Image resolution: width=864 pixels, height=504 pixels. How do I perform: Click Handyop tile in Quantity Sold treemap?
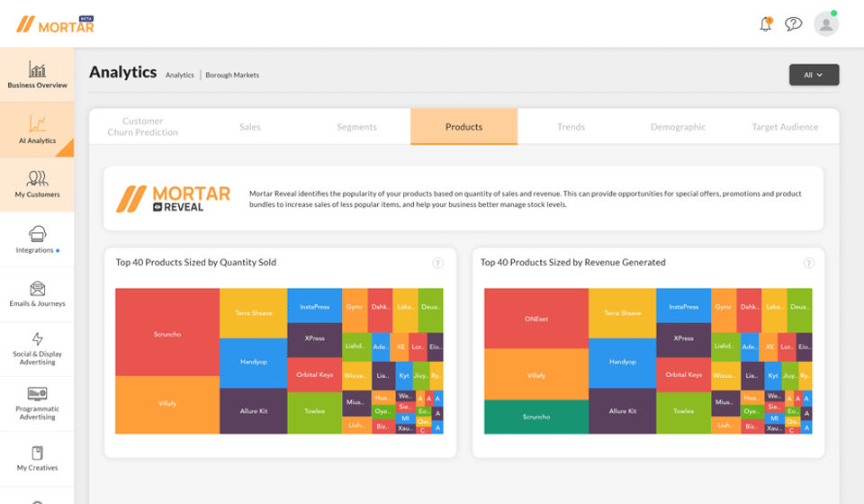tap(254, 363)
